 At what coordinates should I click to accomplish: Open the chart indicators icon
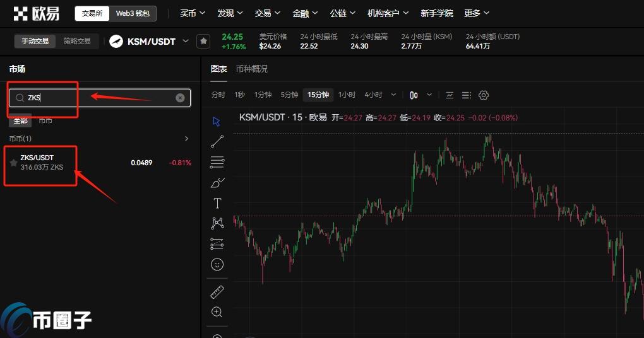[450, 95]
